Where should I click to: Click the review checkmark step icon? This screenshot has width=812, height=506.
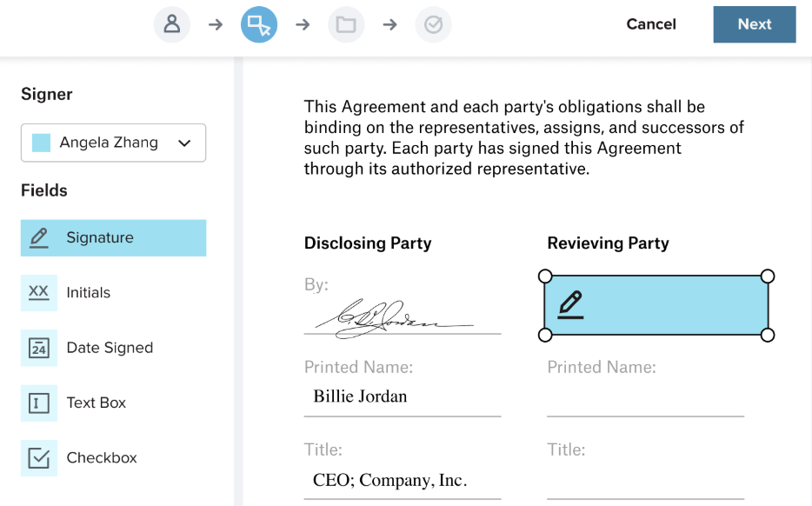tap(433, 24)
